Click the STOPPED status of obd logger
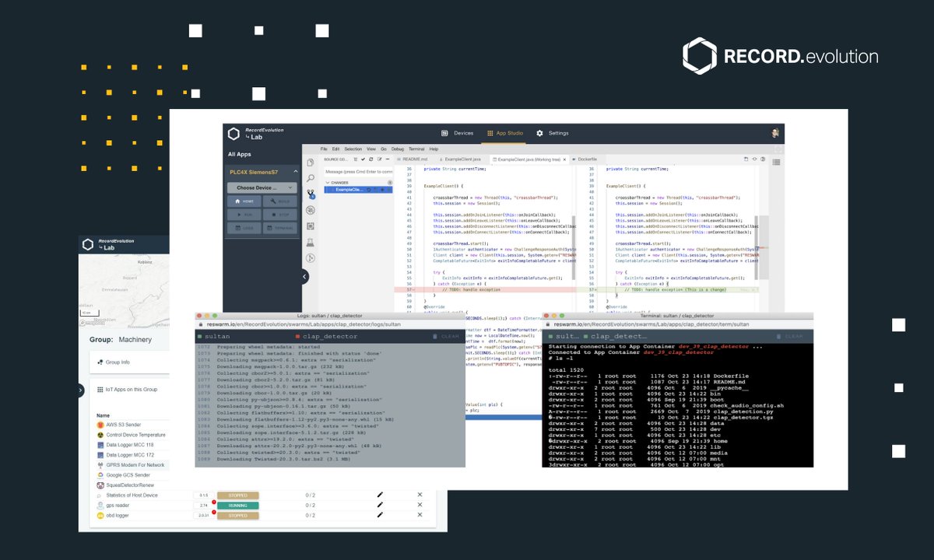This screenshot has width=934, height=560. point(237,515)
